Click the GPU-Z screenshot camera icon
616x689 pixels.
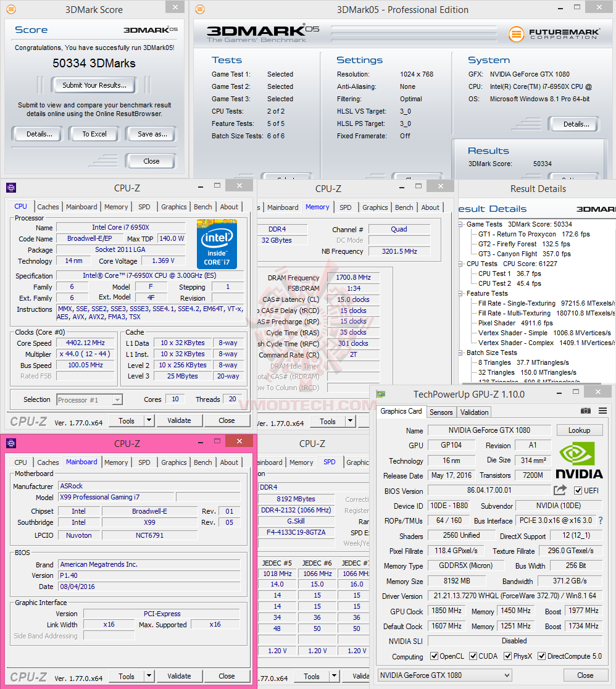(x=585, y=411)
